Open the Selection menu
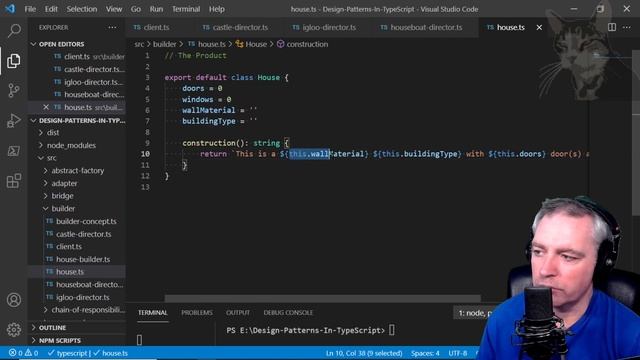Screen dimensions: 640x360 tap(82, 9)
